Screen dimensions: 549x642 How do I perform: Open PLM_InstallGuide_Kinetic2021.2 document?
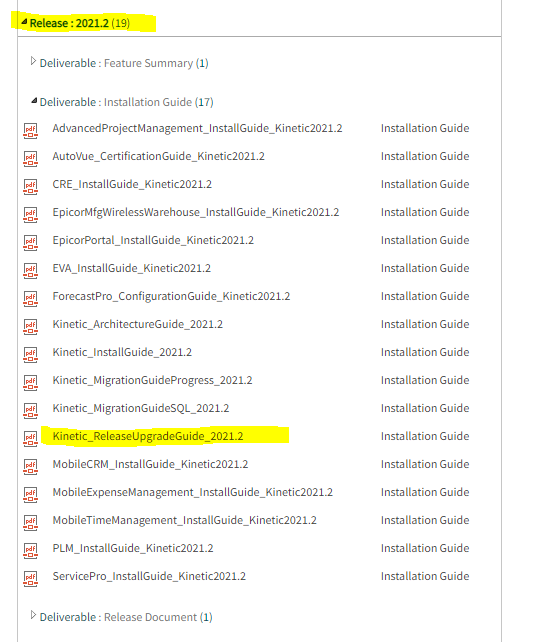[x=133, y=548]
